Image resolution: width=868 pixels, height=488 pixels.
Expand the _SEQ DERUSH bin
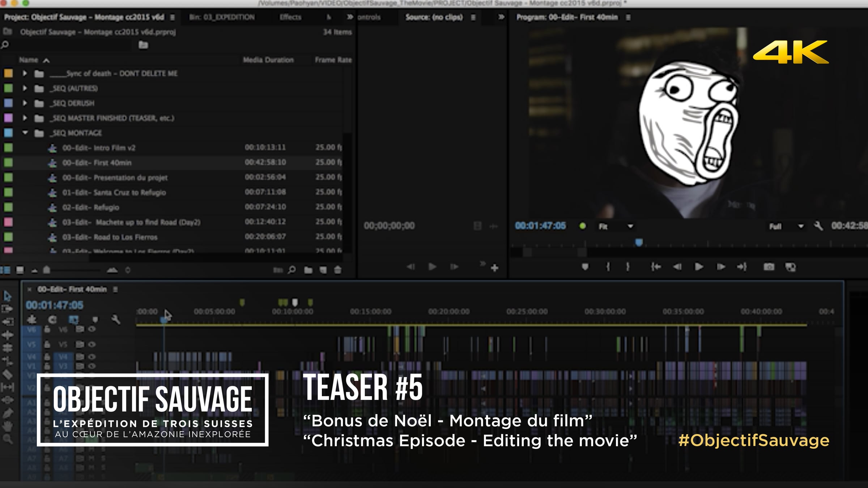click(25, 103)
